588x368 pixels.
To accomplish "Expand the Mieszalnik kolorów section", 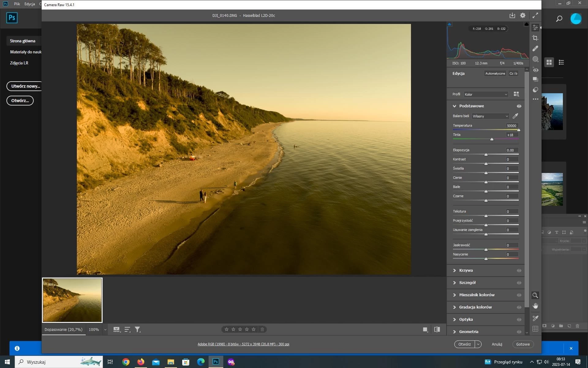I will [477, 295].
